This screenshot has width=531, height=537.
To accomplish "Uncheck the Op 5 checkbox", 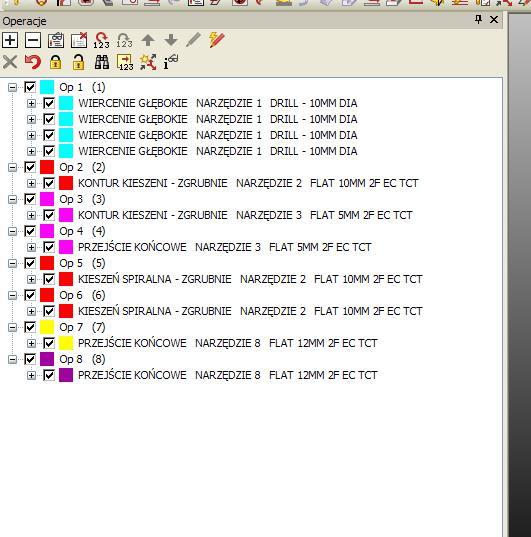I will (30, 263).
